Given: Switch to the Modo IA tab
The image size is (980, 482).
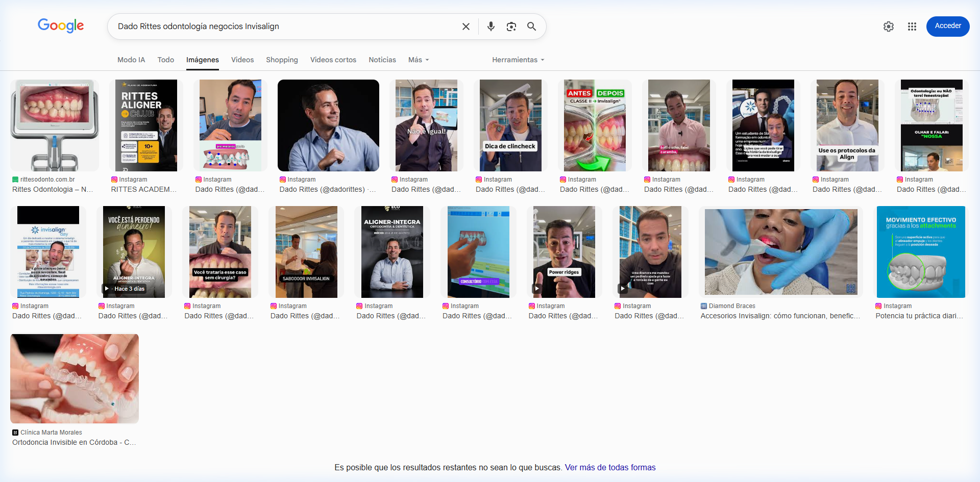Looking at the screenshot, I should [x=131, y=60].
